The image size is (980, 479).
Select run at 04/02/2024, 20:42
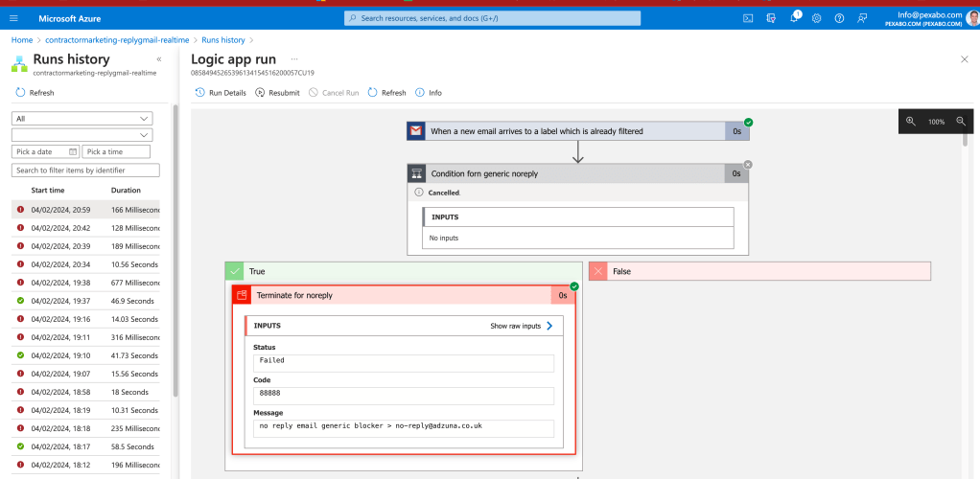85,228
